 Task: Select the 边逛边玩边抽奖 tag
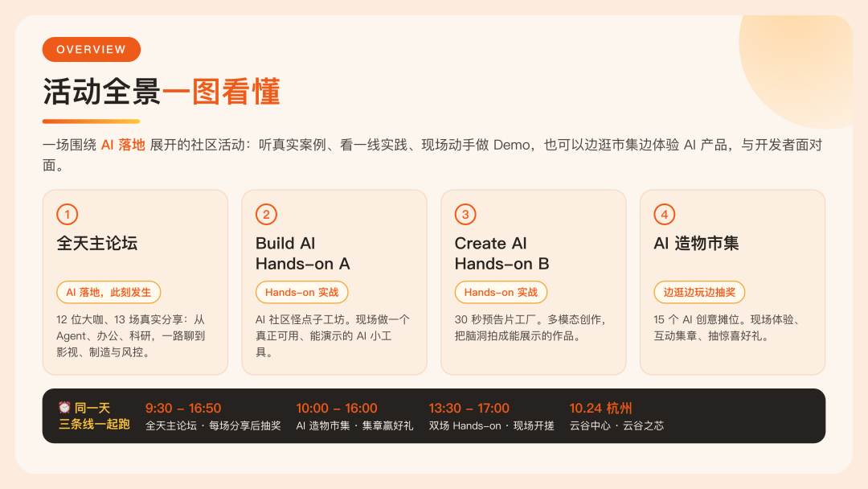(699, 293)
